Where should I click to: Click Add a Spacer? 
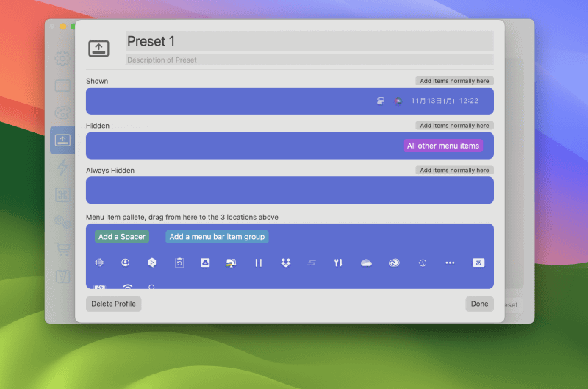pyautogui.click(x=122, y=237)
